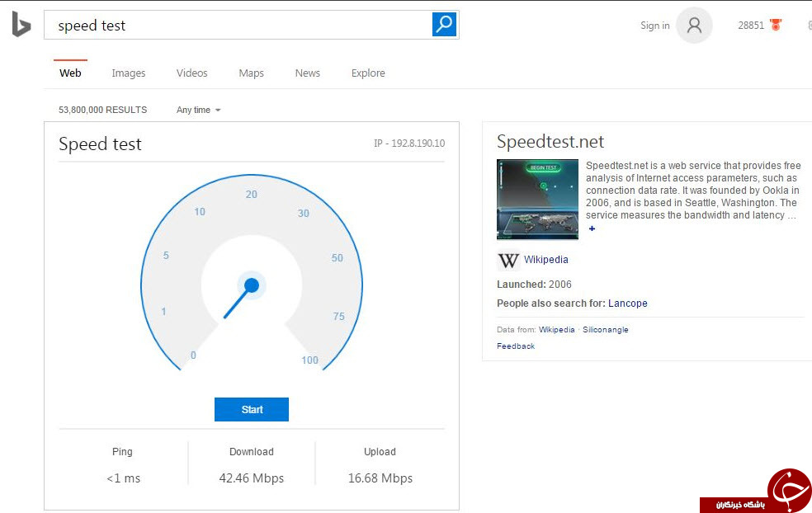Click the <1 ms ping value
The height and width of the screenshot is (513, 812).
[123, 478]
